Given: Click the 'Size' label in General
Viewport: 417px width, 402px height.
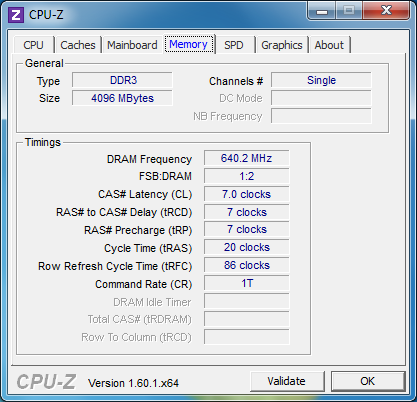Looking at the screenshot, I should coord(49,98).
